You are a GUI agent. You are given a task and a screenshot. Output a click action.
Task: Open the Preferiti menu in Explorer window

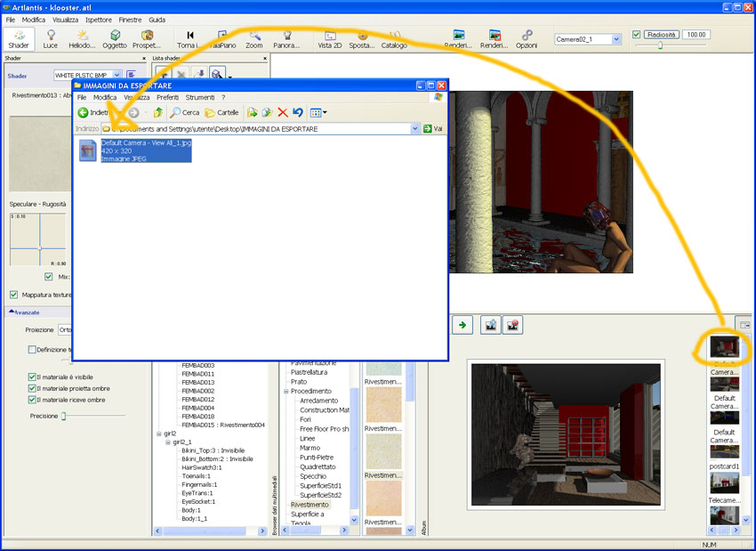pos(167,97)
